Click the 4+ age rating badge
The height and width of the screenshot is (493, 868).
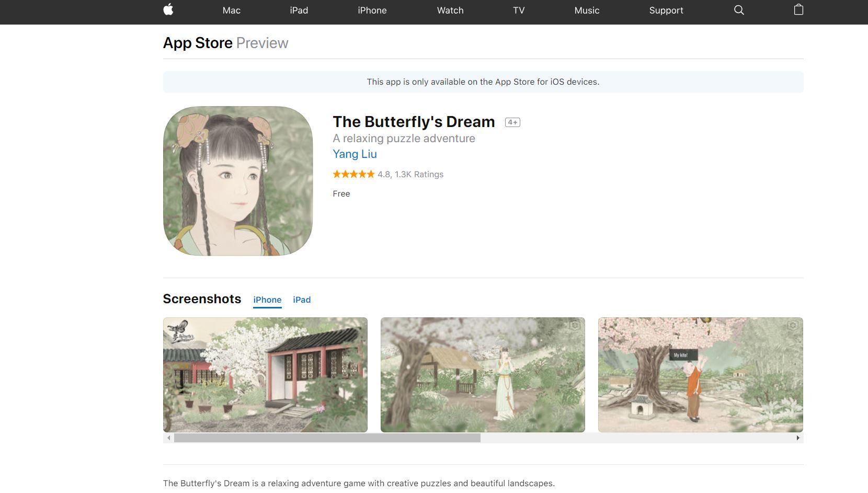512,122
